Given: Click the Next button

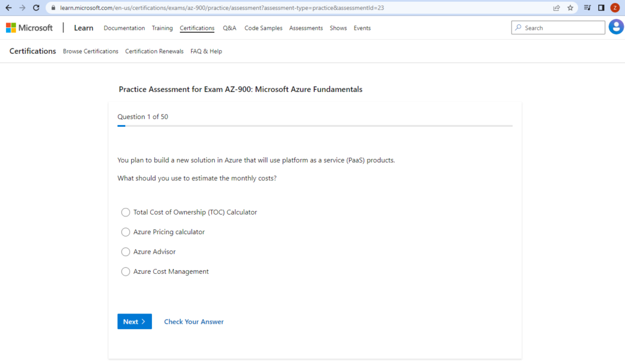Looking at the screenshot, I should coord(134,321).
